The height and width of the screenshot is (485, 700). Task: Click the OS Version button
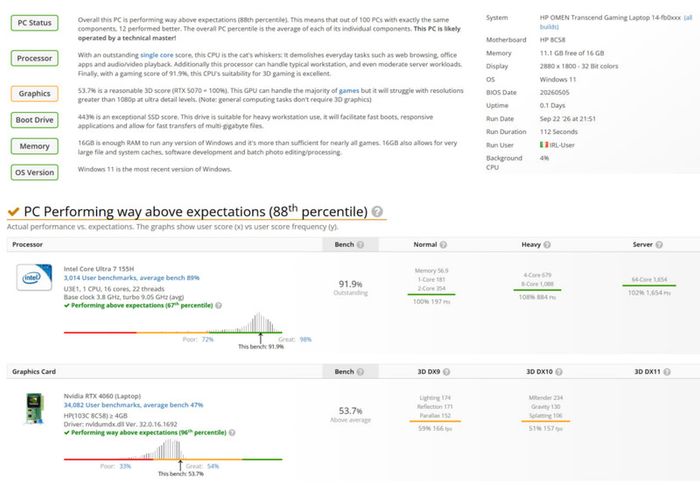tap(34, 172)
